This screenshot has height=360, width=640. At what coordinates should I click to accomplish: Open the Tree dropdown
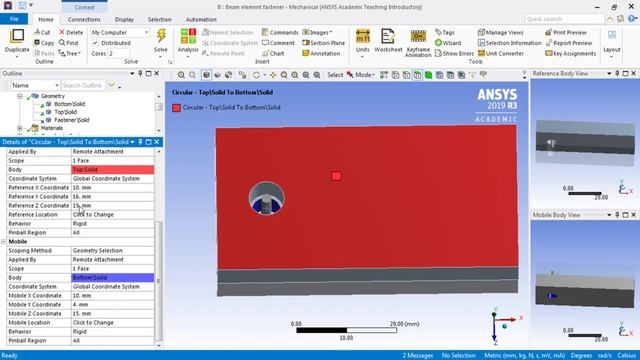(70, 53)
